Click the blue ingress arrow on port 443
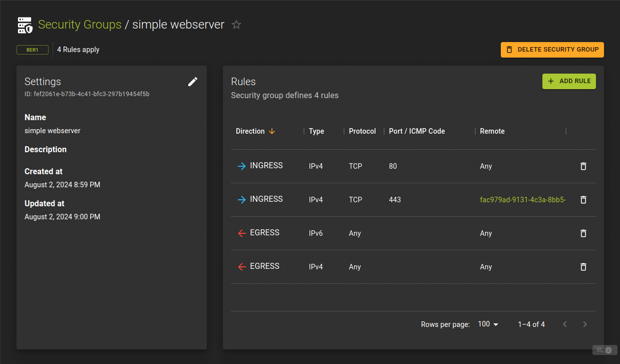This screenshot has height=364, width=620. pos(241,199)
